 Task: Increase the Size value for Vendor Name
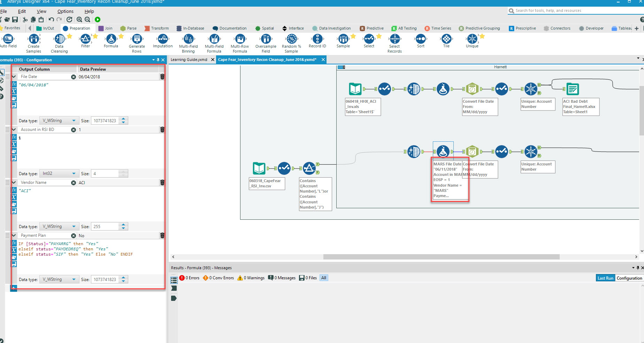tap(123, 224)
